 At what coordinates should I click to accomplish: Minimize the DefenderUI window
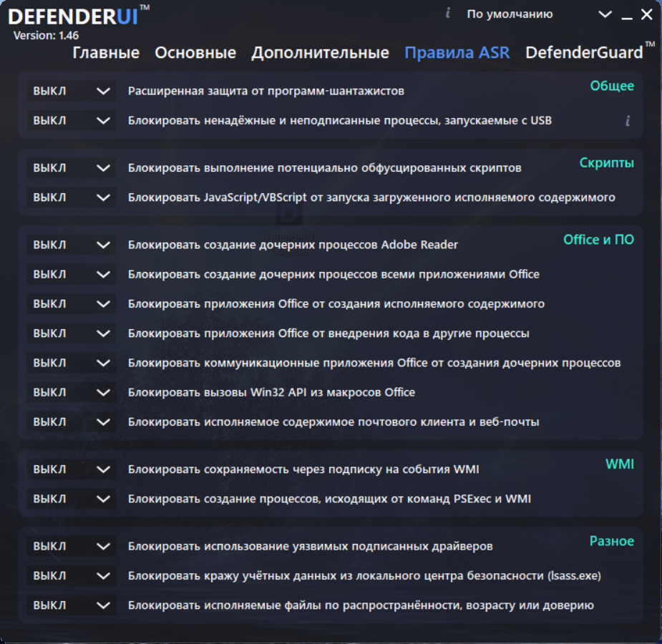[x=627, y=18]
